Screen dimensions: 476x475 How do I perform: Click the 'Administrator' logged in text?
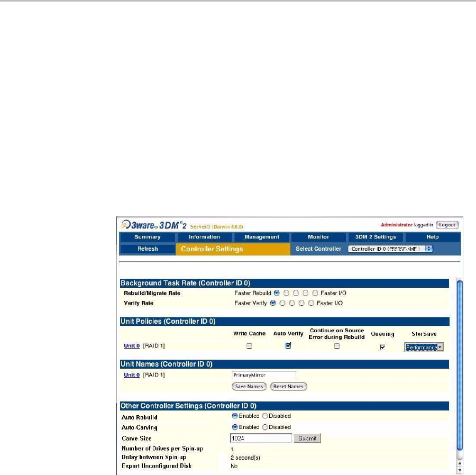397,225
